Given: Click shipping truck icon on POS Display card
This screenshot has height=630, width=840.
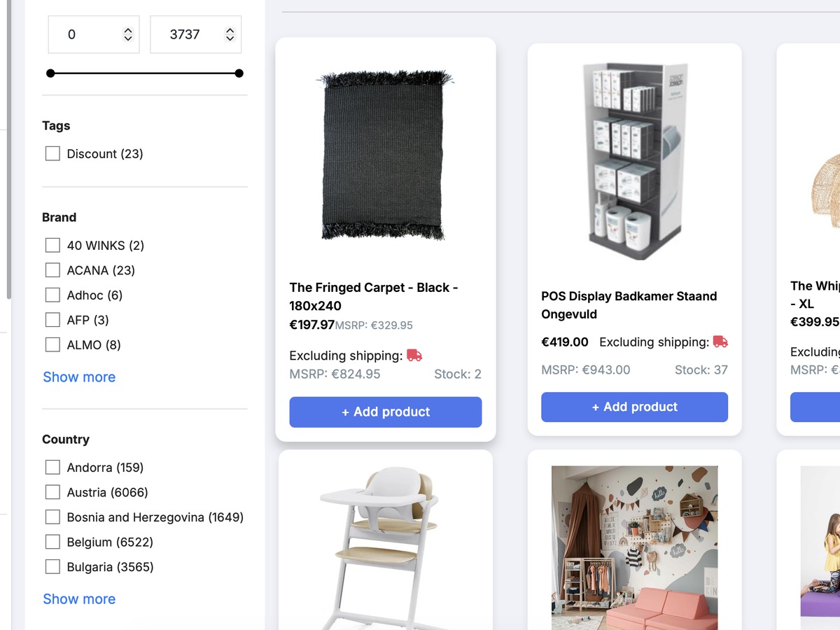Looking at the screenshot, I should pyautogui.click(x=720, y=342).
